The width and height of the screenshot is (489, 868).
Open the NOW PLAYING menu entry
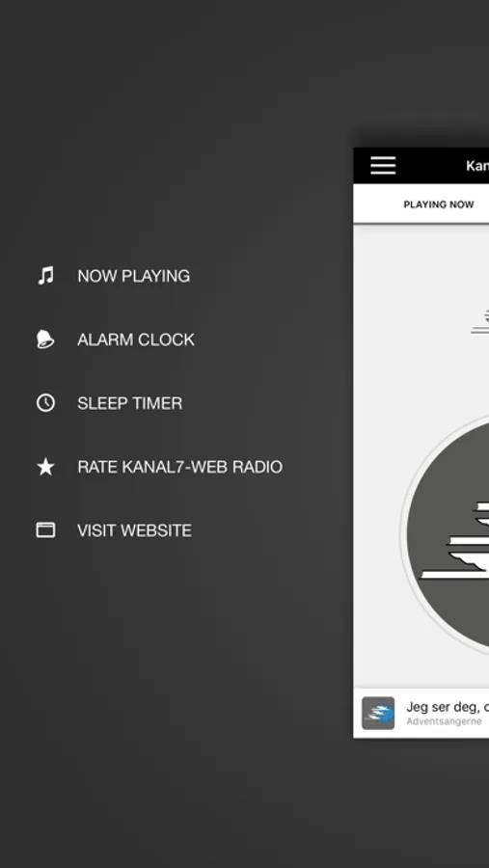pos(133,276)
